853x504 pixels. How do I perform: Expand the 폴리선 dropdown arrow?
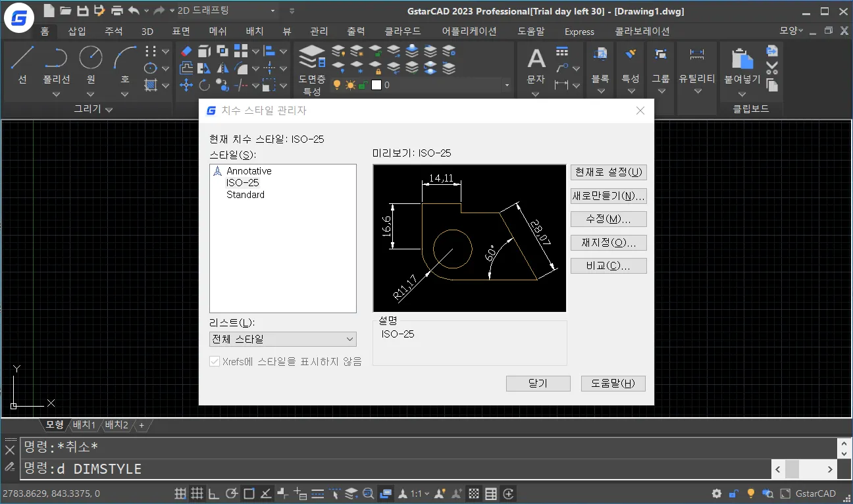tap(57, 93)
